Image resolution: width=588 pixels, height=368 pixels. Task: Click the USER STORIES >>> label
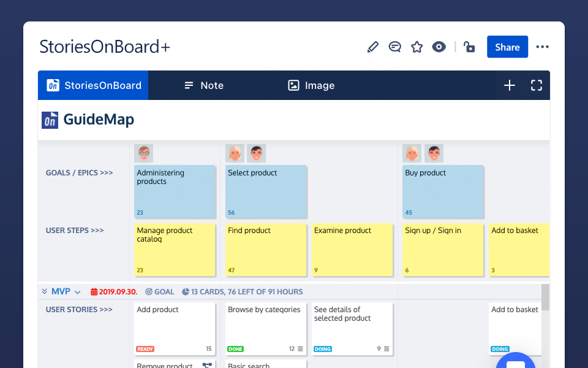79,309
